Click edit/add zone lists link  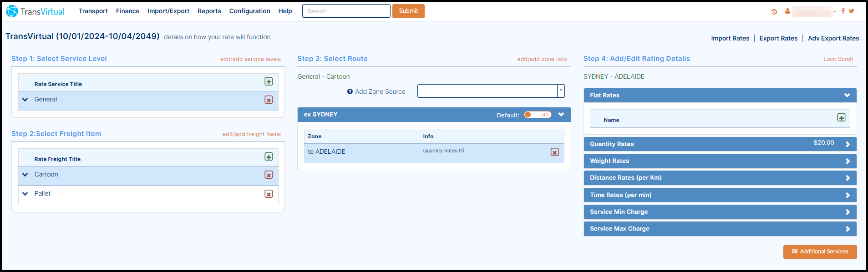click(542, 59)
